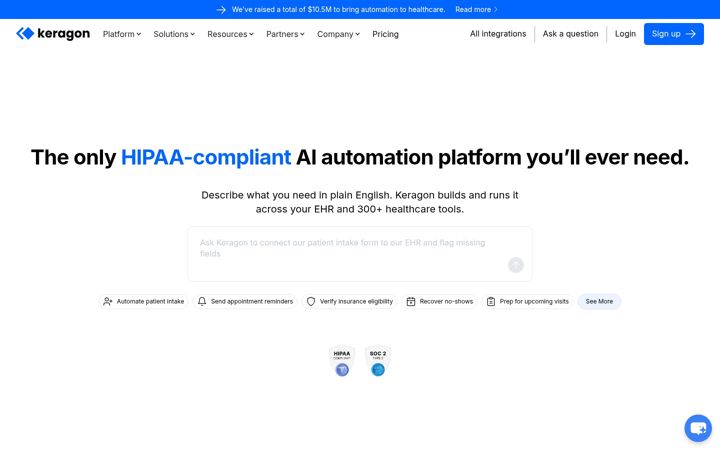Open the Pricing page
The width and height of the screenshot is (720, 450).
click(x=385, y=34)
